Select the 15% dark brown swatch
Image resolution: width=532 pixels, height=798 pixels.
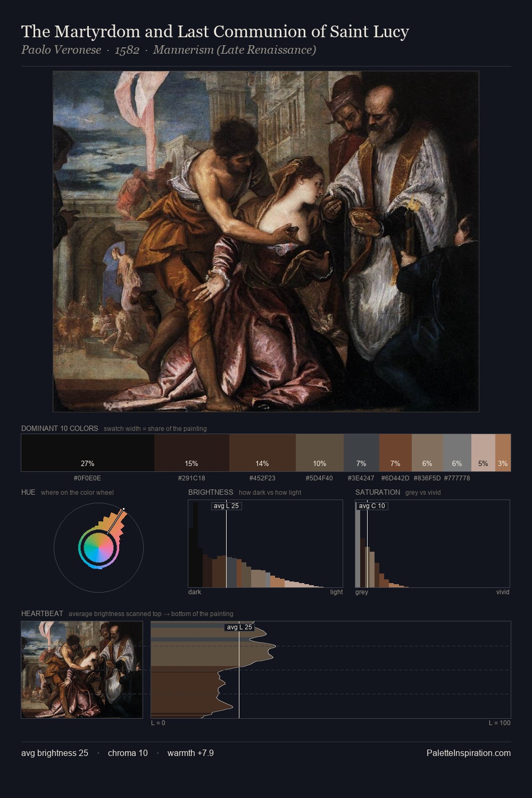point(192,453)
